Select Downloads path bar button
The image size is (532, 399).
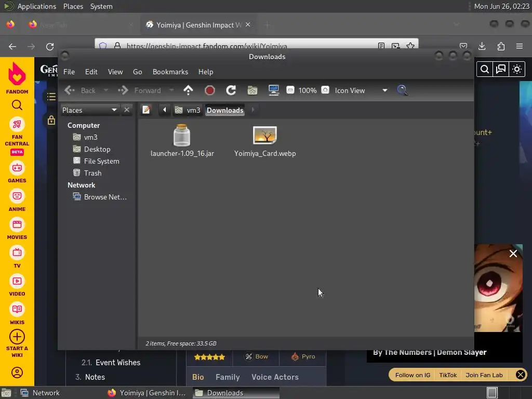point(225,110)
